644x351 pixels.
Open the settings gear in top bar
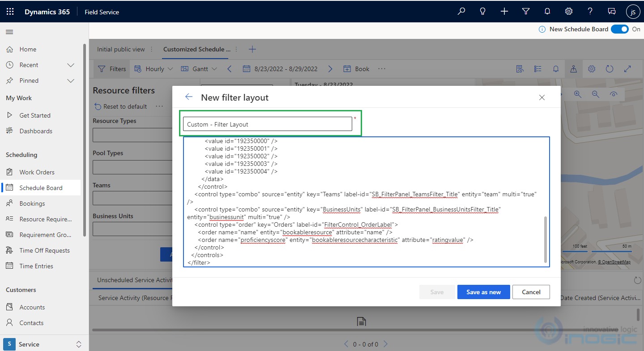[569, 12]
